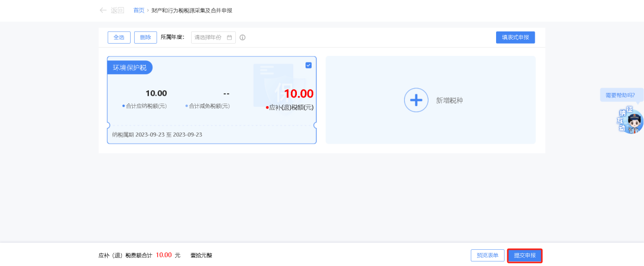The image size is (644, 266).
Task: Click the 新增税种 label
Action: point(449,101)
